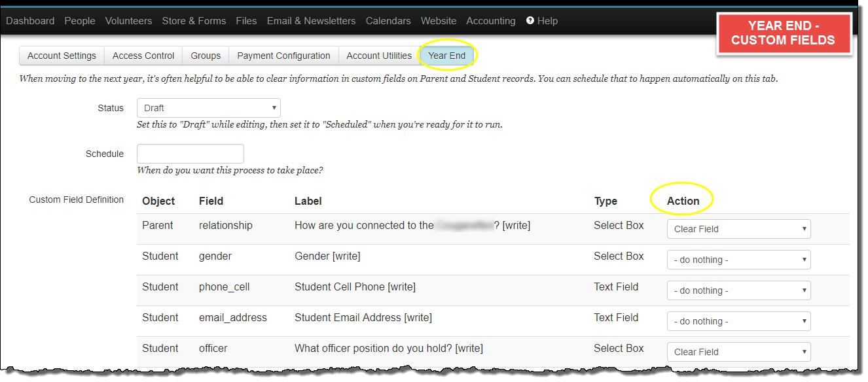Viewport: 868px width, 382px height.
Task: Click the Help question mark icon
Action: pos(530,21)
